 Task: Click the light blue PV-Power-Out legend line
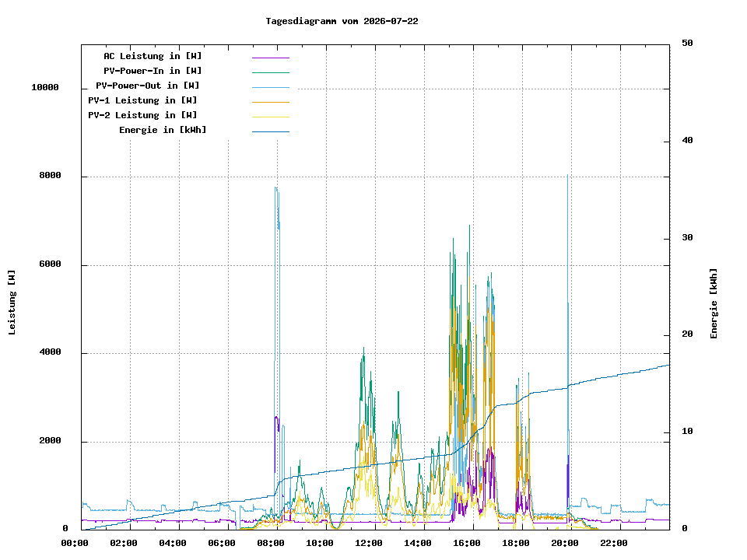(271, 87)
